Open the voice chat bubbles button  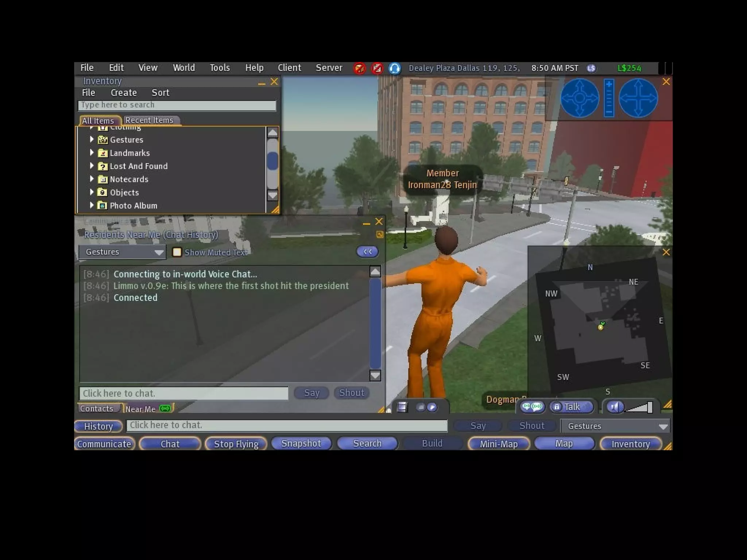532,407
